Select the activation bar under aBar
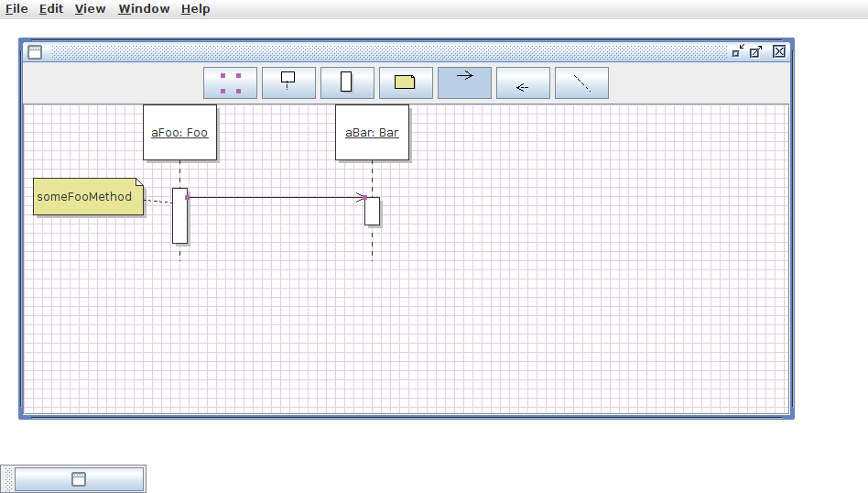 point(372,213)
